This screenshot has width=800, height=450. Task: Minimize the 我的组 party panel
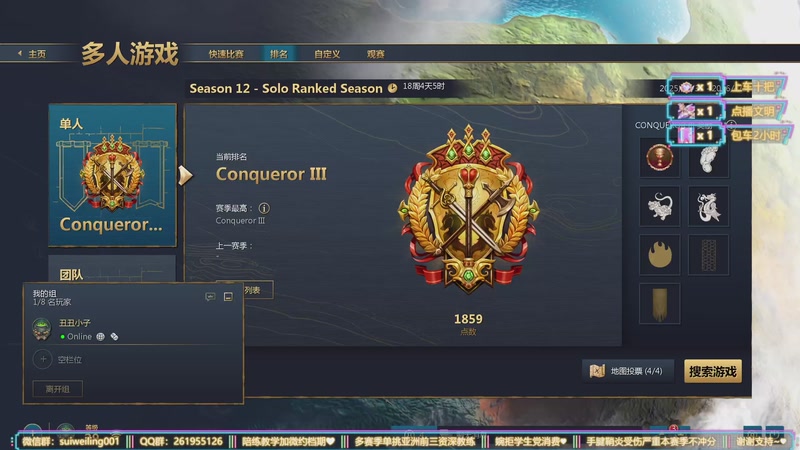(x=228, y=297)
